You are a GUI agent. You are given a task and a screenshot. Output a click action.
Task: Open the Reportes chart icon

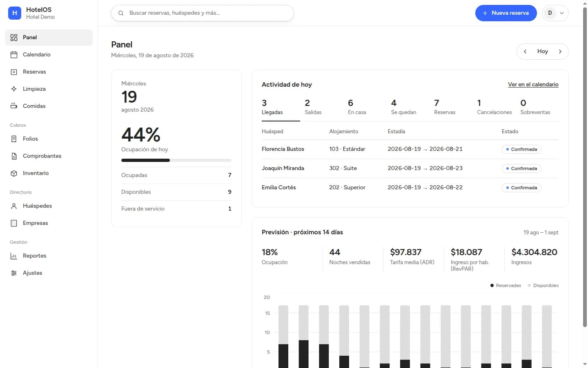[14, 256]
